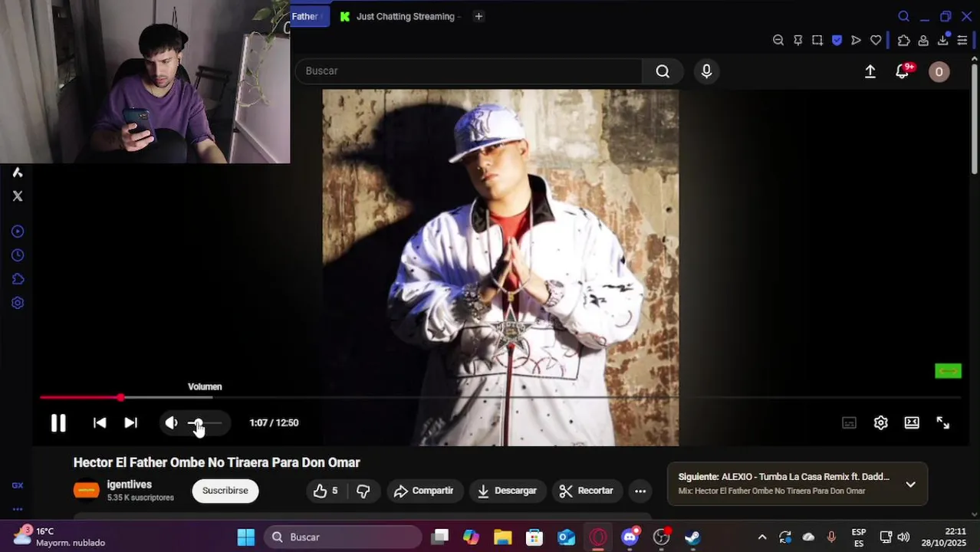Click the zoom out magnifier icon

(x=778, y=41)
